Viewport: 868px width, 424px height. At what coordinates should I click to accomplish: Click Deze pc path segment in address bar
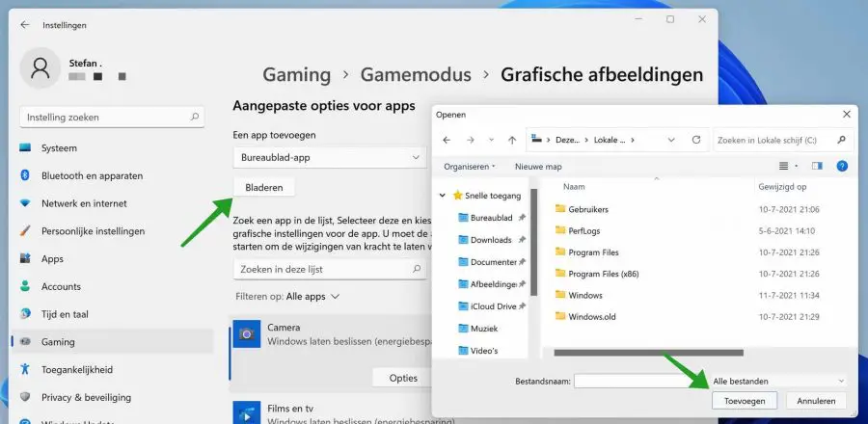pyautogui.click(x=567, y=141)
